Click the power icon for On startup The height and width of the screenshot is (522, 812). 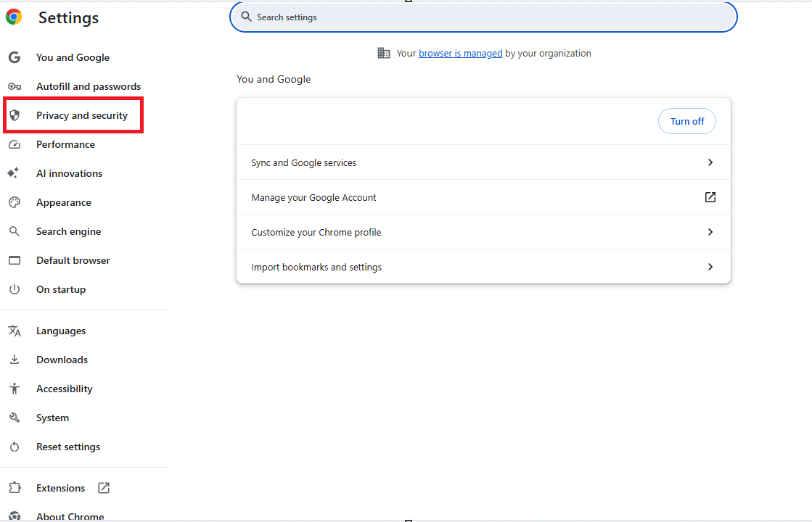coord(15,289)
